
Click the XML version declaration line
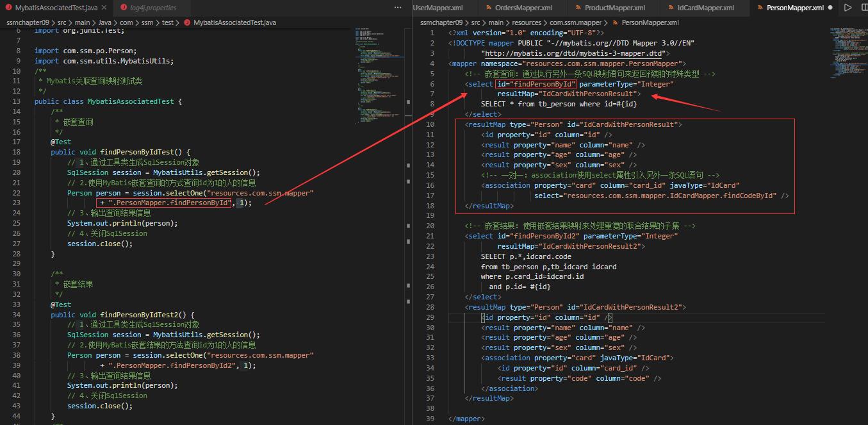(526, 33)
